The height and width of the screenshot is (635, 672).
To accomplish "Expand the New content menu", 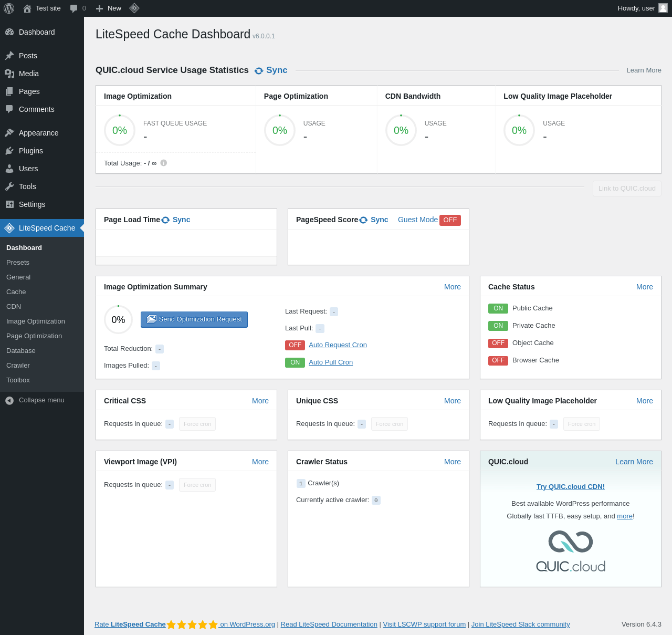I will pos(109,8).
